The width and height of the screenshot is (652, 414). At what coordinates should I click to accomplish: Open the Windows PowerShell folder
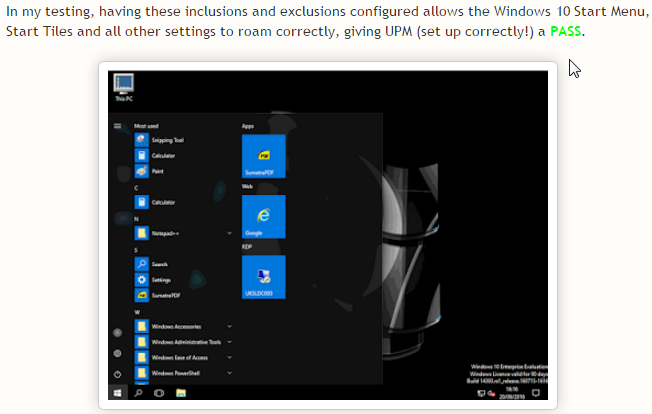pos(183,373)
